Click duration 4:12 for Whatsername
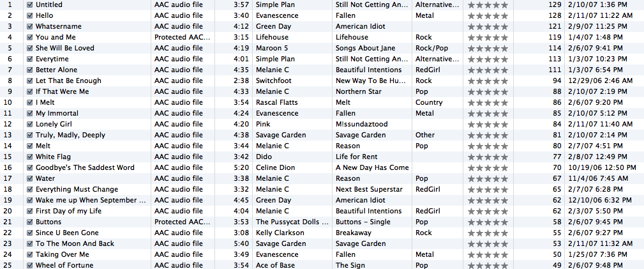This screenshot has height=269, width=644. tap(240, 26)
